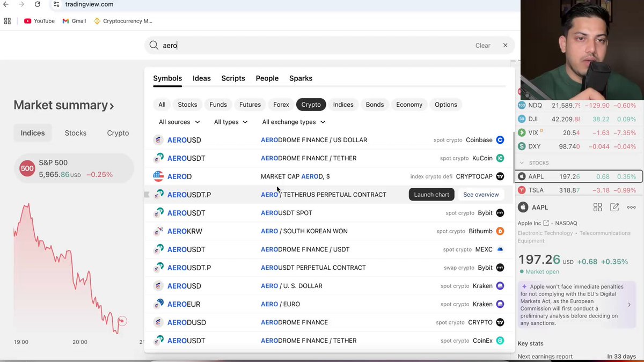Open the grid layout icon beside AAPL
The height and width of the screenshot is (362, 644).
pos(597,207)
